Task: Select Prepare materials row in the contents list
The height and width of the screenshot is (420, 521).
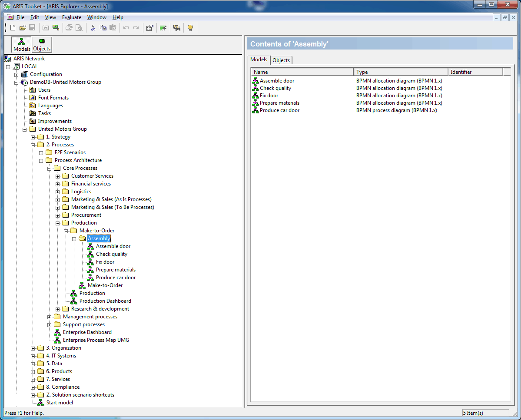Action: click(x=279, y=103)
